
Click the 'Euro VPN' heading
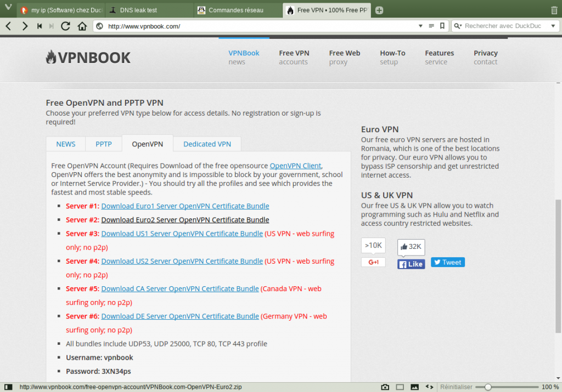[380, 129]
